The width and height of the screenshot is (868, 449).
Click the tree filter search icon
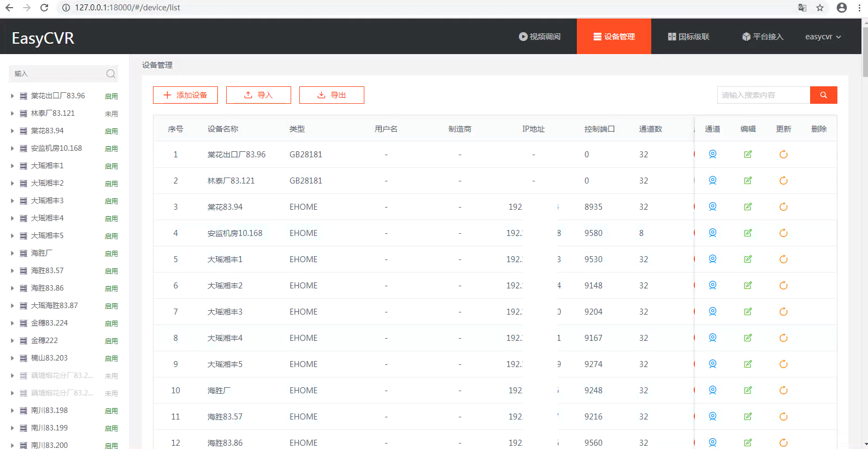click(x=110, y=74)
